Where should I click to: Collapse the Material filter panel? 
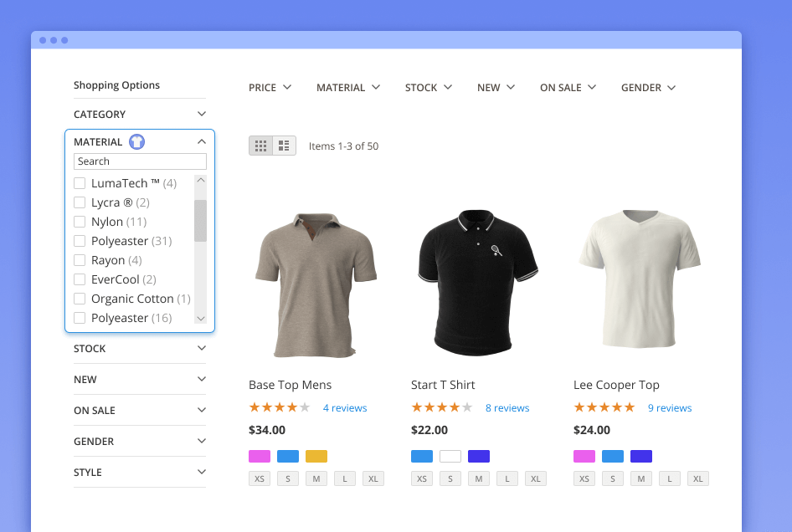pyautogui.click(x=201, y=142)
